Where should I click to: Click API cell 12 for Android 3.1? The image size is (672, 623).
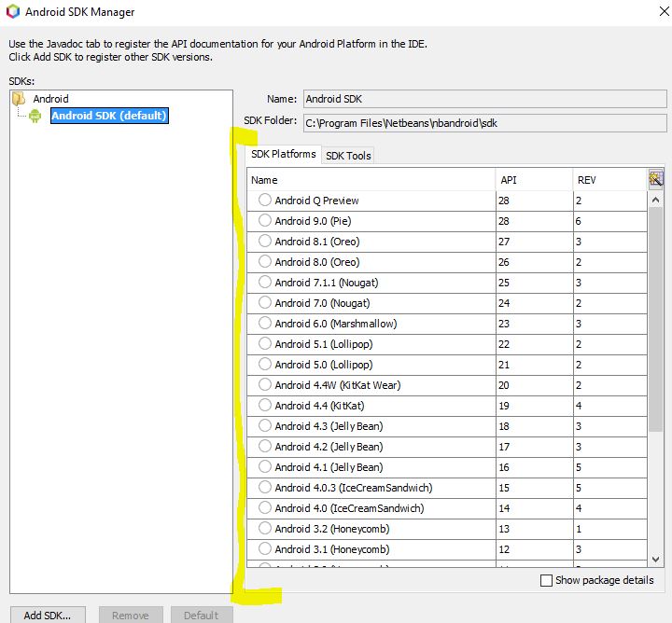coord(535,549)
